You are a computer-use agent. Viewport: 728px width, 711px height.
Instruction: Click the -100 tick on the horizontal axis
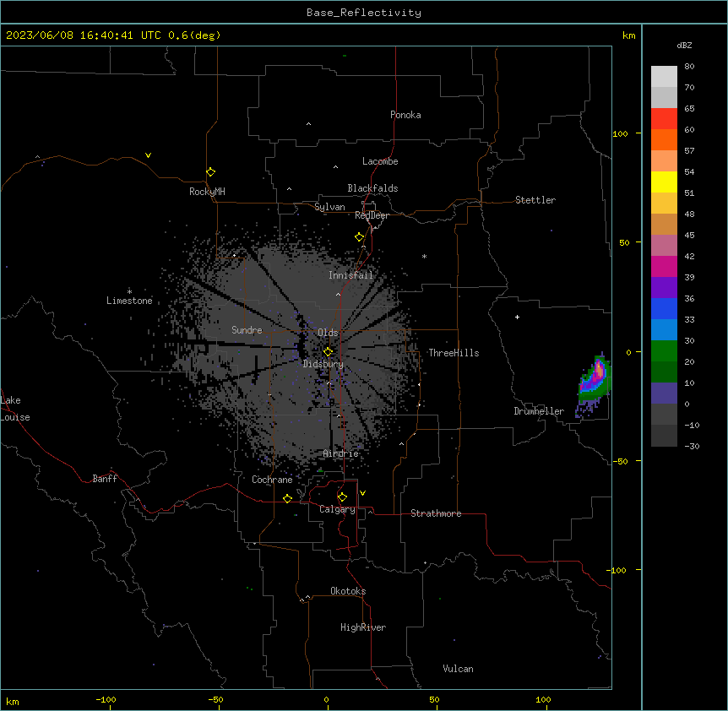106,699
